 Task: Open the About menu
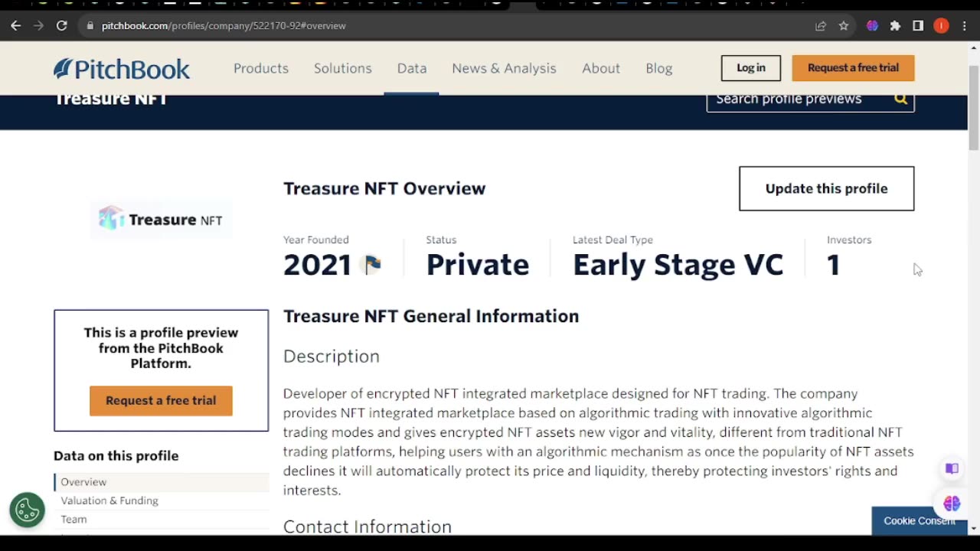click(x=601, y=68)
